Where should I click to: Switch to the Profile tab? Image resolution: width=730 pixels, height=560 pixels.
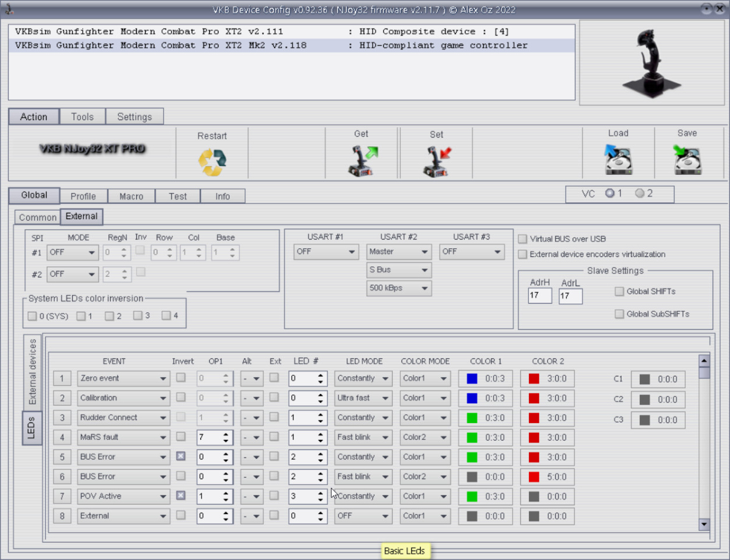click(x=83, y=196)
